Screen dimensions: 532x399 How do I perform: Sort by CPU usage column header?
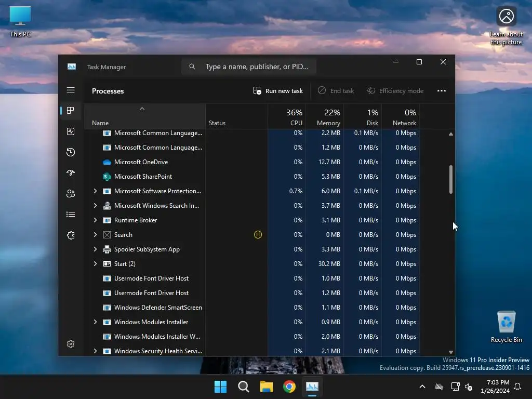287,116
